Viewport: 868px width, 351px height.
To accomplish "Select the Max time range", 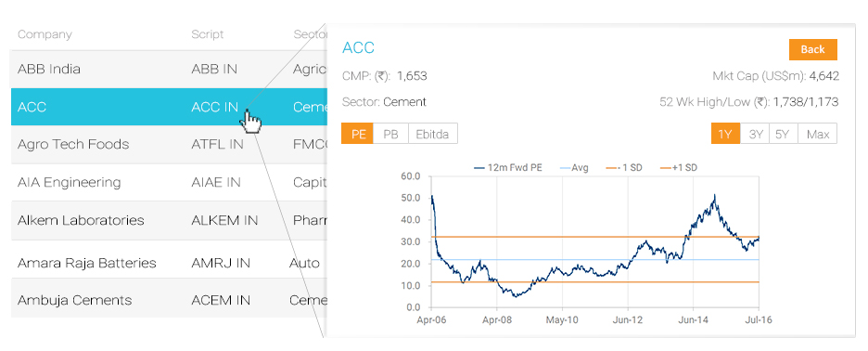I will 818,134.
